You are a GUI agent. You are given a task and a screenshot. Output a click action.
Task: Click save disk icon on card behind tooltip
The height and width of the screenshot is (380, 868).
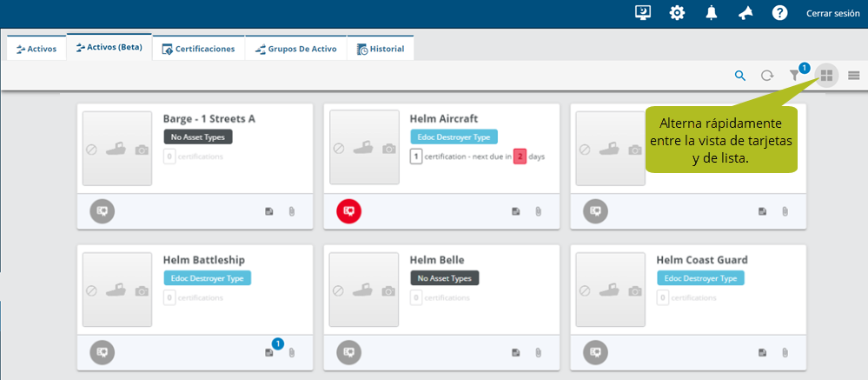click(x=762, y=211)
